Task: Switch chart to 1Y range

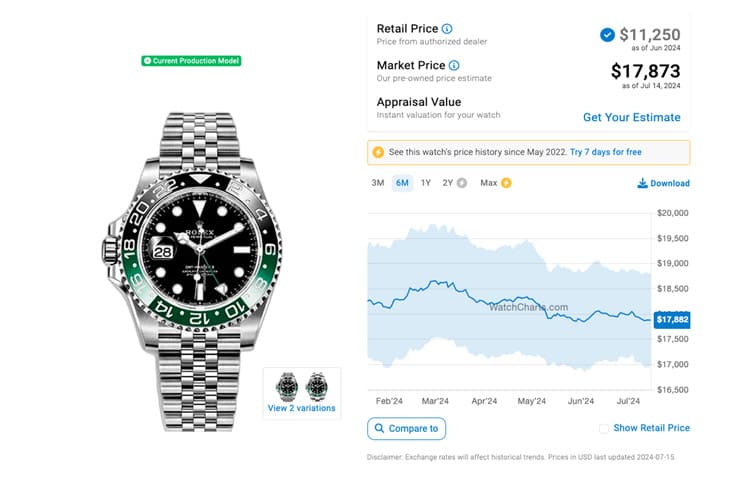Action: point(426,183)
